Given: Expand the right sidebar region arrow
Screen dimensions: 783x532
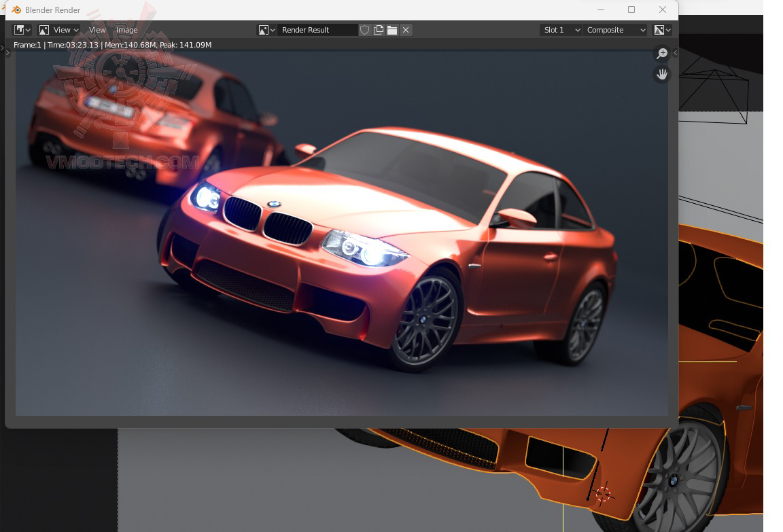Looking at the screenshot, I should pyautogui.click(x=675, y=52).
